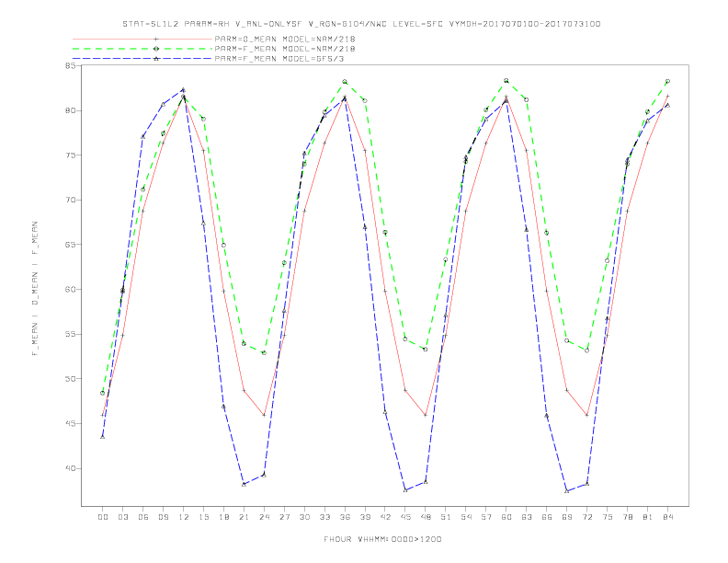Click the x-axis tick label 66
The image size is (728, 563).
pyautogui.click(x=547, y=517)
